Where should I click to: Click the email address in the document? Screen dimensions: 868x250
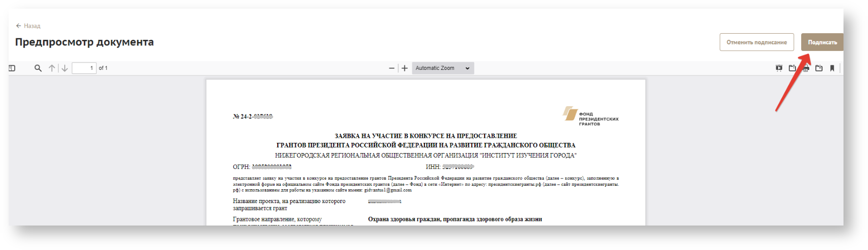click(x=388, y=190)
